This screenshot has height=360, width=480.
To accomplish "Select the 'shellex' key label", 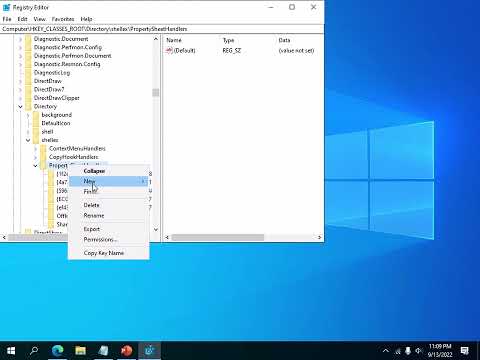I will pyautogui.click(x=50, y=140).
